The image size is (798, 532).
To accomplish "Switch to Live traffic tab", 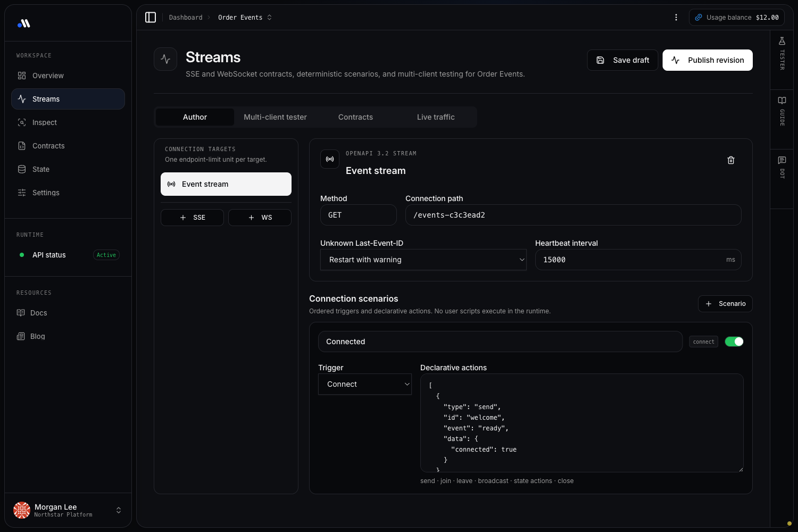I will pos(436,117).
